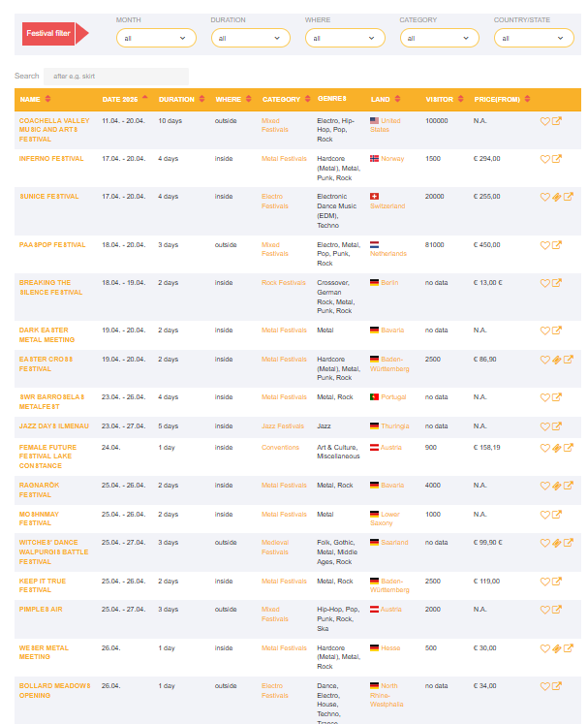This screenshot has height=724, width=588.
Task: Open the Month filter dropdown
Action: click(x=156, y=38)
